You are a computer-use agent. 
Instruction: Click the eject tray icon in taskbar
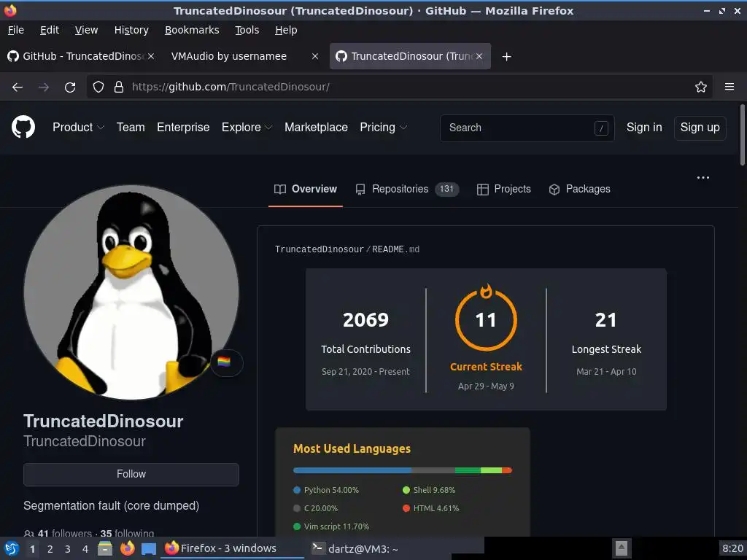622,548
